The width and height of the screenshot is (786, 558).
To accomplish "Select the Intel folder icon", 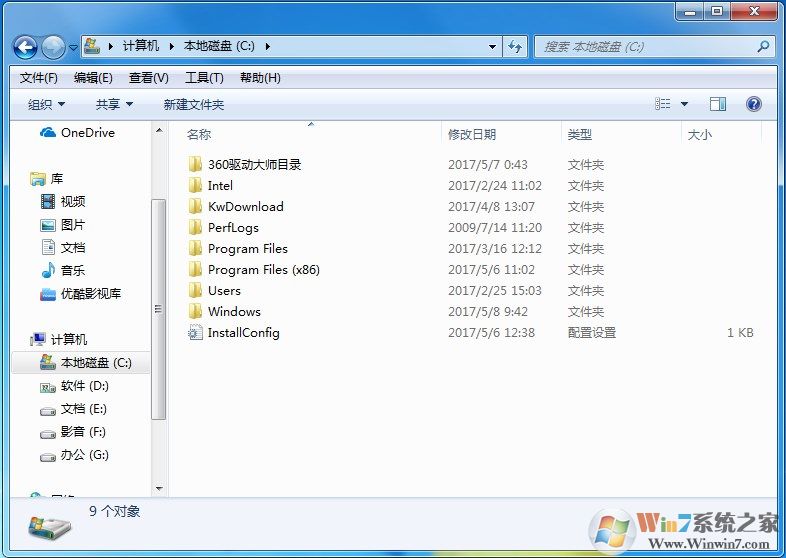I will tap(195, 185).
